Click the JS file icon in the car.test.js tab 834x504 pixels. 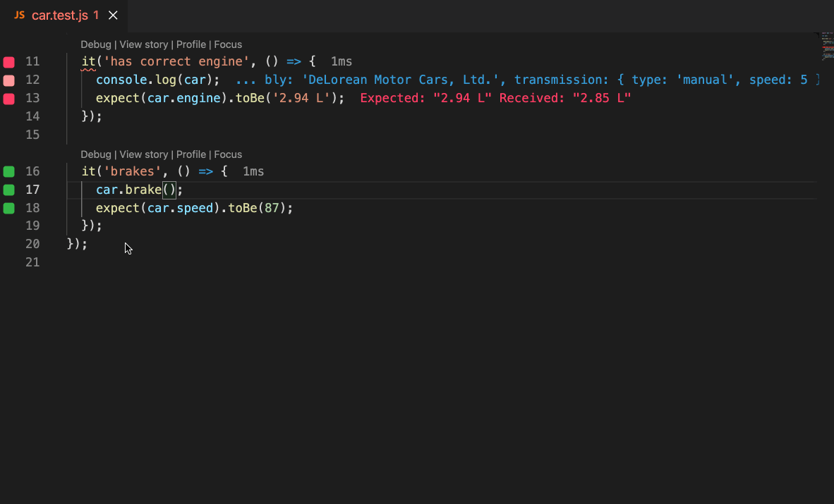(x=20, y=16)
